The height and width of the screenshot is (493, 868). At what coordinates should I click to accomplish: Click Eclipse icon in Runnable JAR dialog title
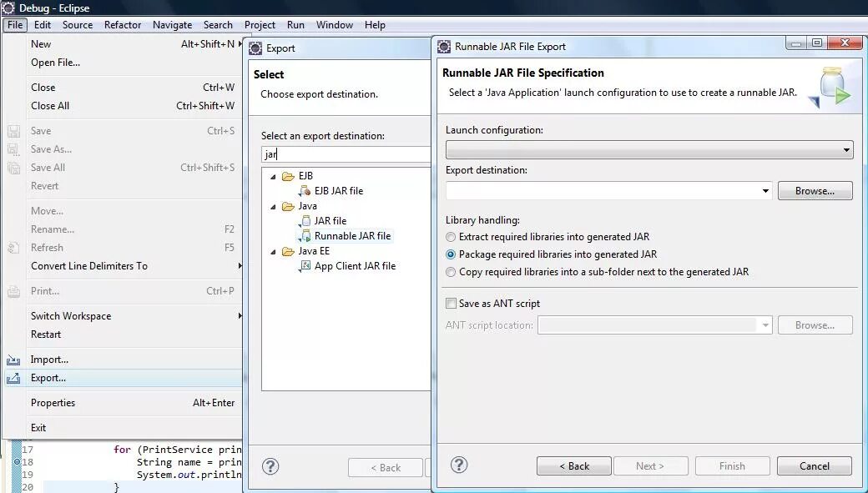point(444,47)
